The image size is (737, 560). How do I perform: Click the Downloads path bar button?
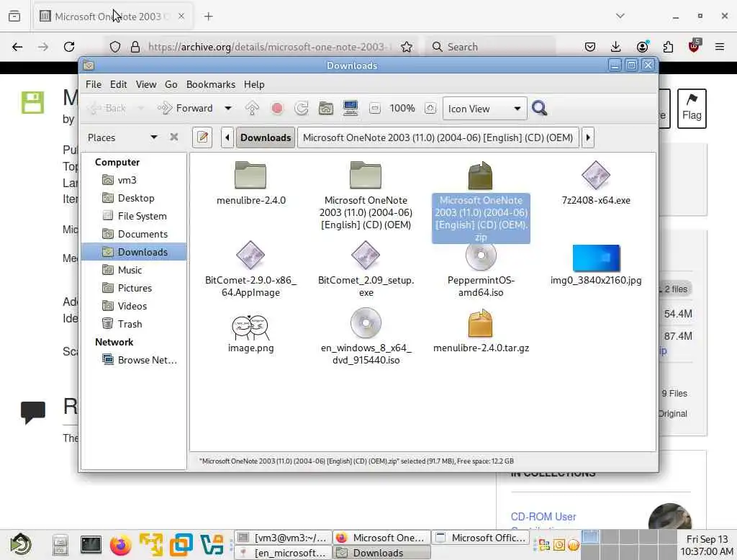tap(266, 137)
